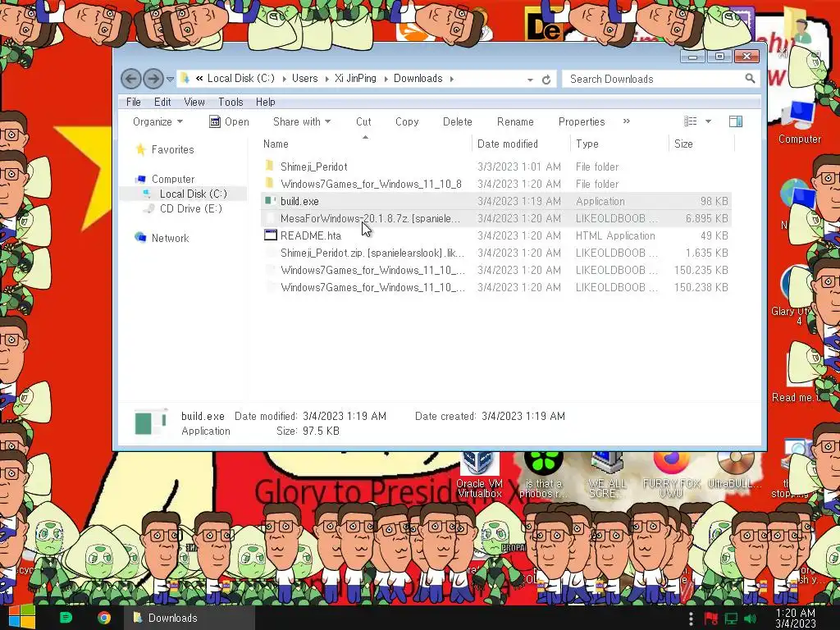Click the Open toolbar button

click(230, 121)
